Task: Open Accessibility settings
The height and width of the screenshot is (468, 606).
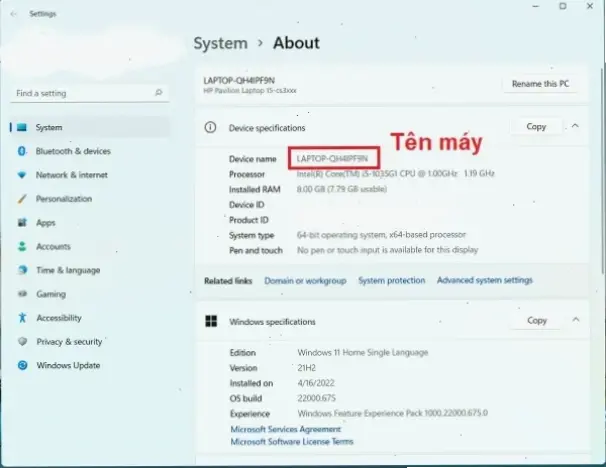Action: (89, 318)
